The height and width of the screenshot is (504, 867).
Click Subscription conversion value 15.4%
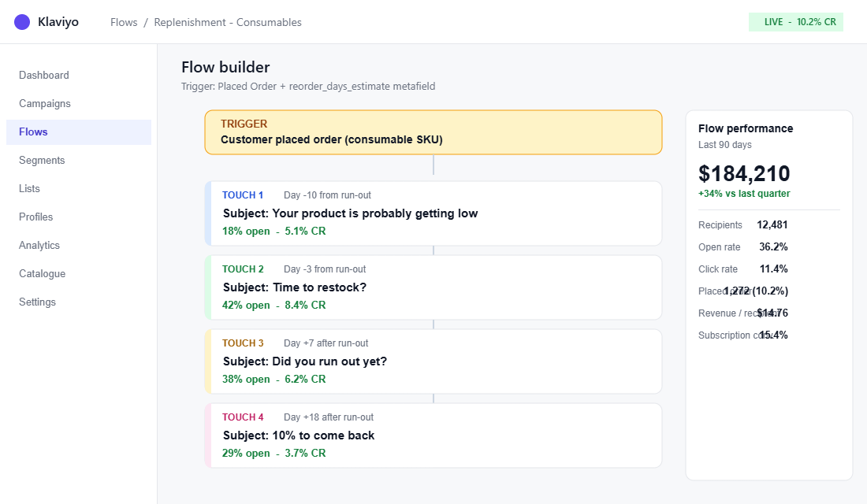tap(773, 335)
